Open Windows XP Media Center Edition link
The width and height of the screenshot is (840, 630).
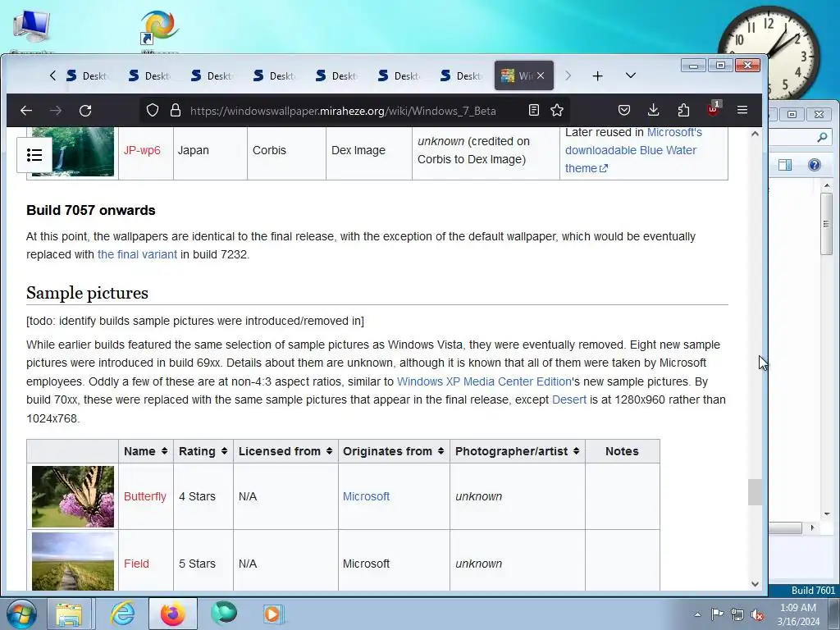[x=484, y=381]
